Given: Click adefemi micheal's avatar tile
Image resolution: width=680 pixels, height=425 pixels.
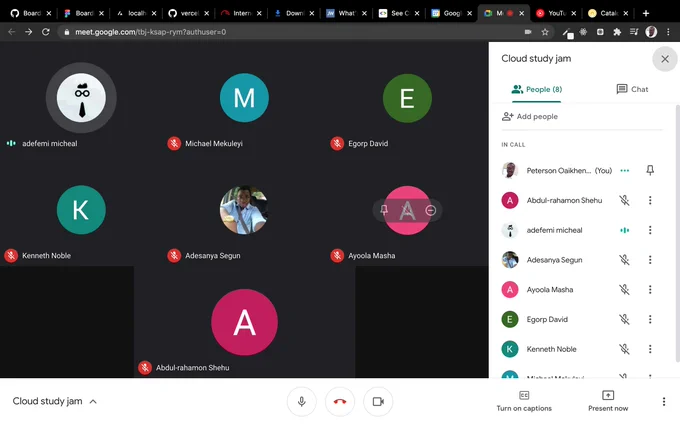Looking at the screenshot, I should click(x=81, y=98).
